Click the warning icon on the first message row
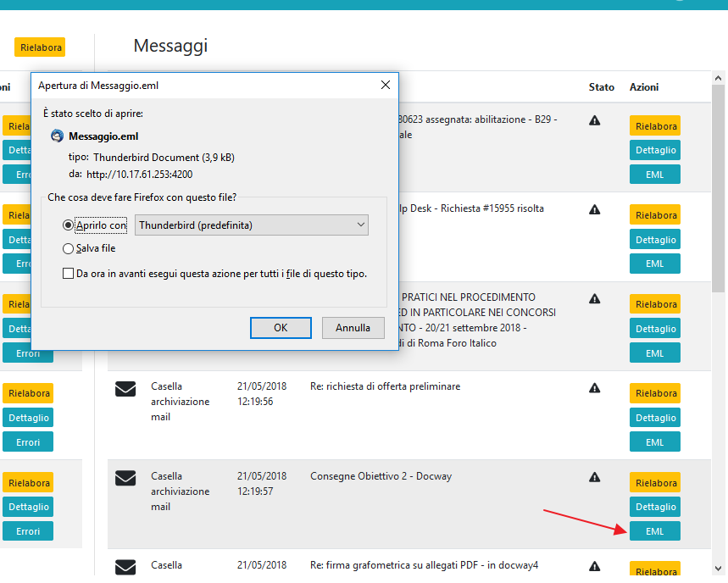The width and height of the screenshot is (728, 583). point(594,120)
